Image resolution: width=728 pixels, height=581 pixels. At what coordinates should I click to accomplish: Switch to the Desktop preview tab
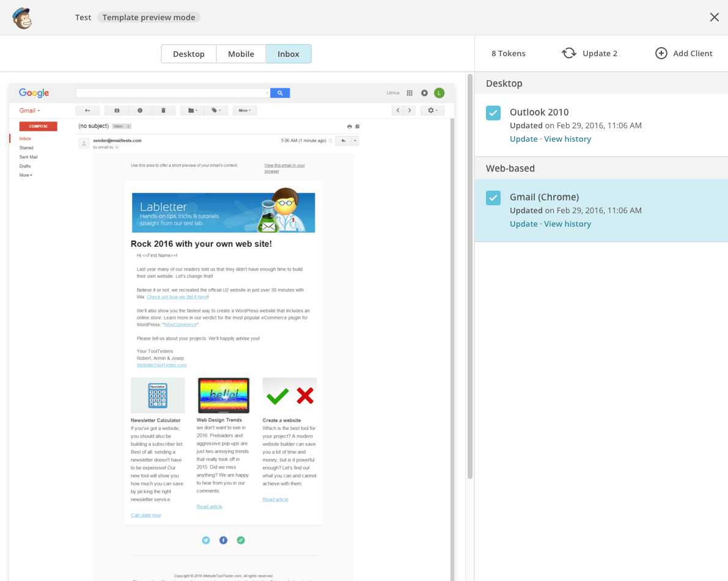point(188,54)
